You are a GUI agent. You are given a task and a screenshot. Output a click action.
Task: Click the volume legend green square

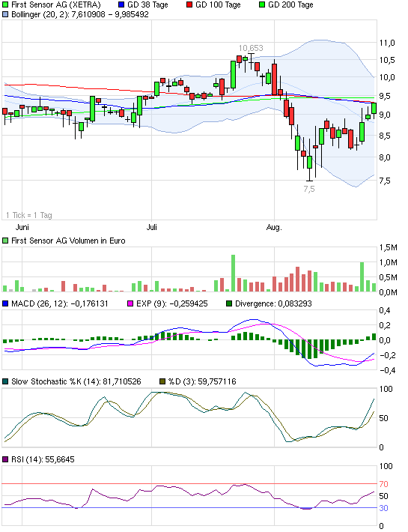[x=5, y=241]
